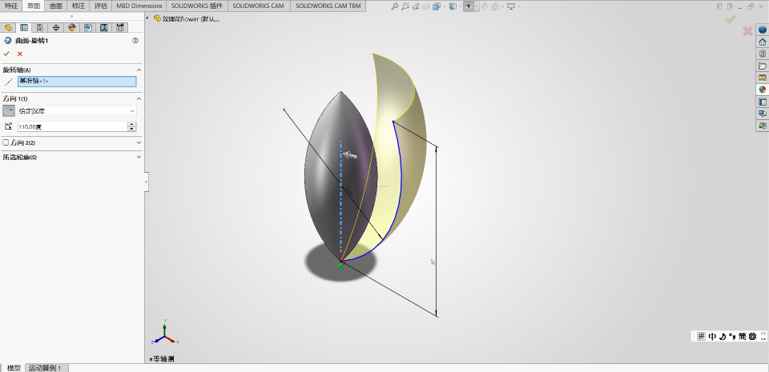769x372 pixels.
Task: Open the FeatureManager design tree tab
Action: click(8, 27)
